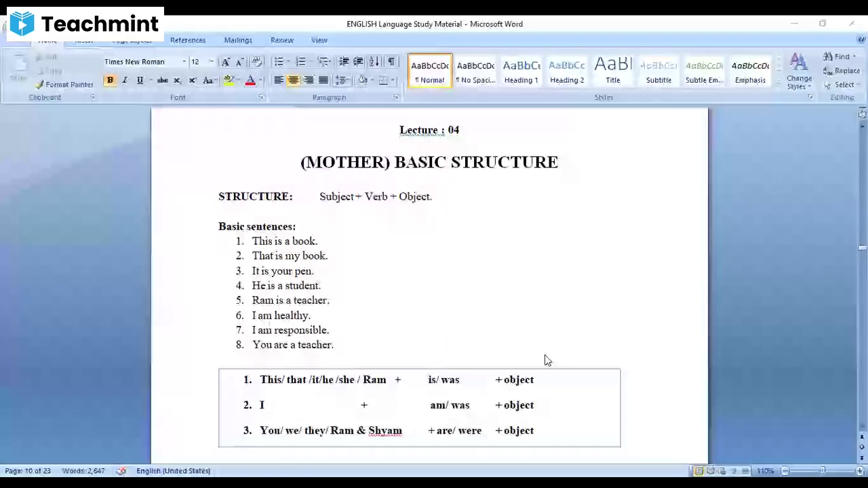This screenshot has height=488, width=868.
Task: Open word count from the status bar
Action: (83, 470)
